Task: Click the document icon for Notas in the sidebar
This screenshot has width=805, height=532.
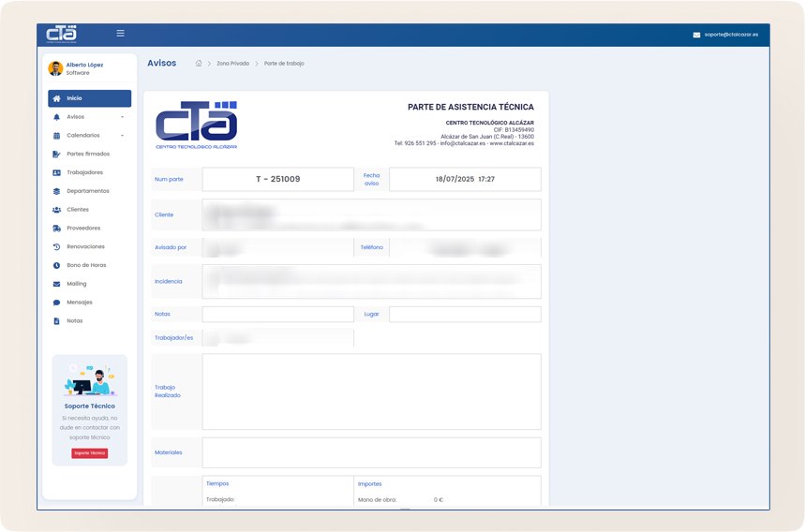Action: tap(57, 321)
